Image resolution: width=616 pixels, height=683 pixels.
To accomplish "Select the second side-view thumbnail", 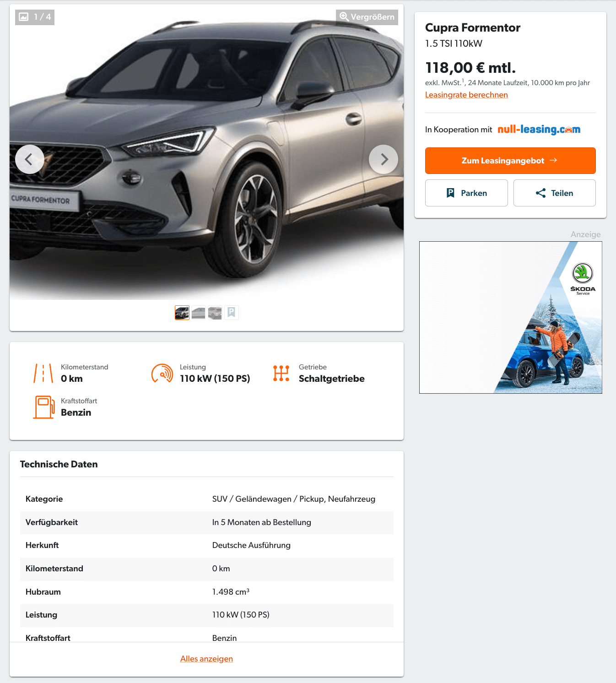I will point(199,313).
